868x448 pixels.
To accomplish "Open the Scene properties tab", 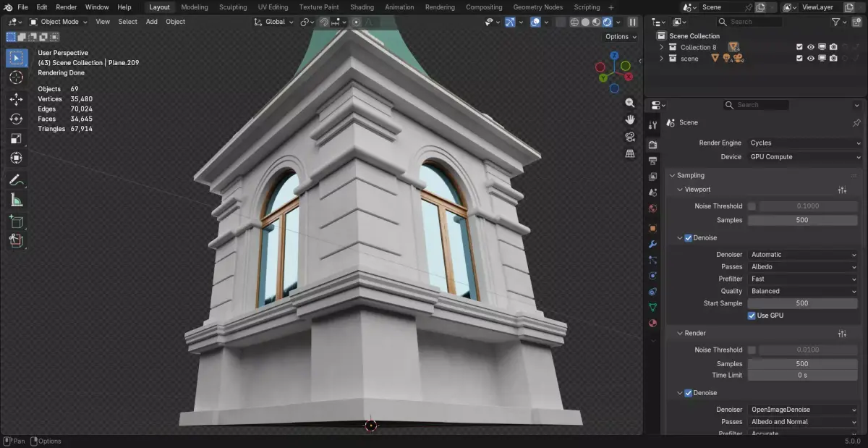I will 652,193.
